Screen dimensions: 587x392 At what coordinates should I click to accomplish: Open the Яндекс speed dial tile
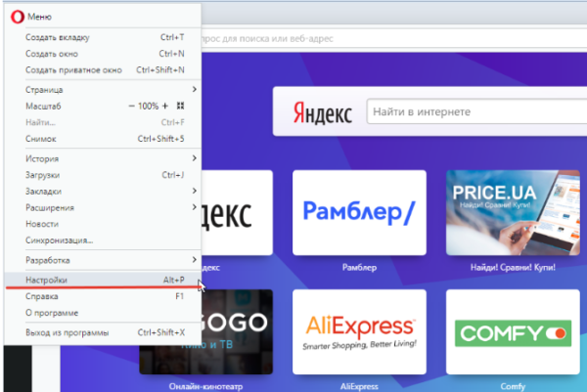237,212
